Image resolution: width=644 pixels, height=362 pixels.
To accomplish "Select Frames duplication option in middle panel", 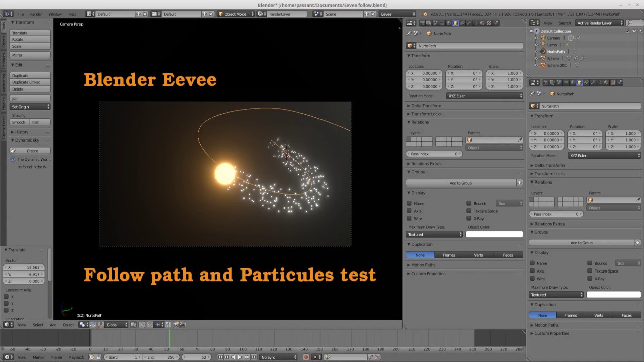I will [x=449, y=255].
